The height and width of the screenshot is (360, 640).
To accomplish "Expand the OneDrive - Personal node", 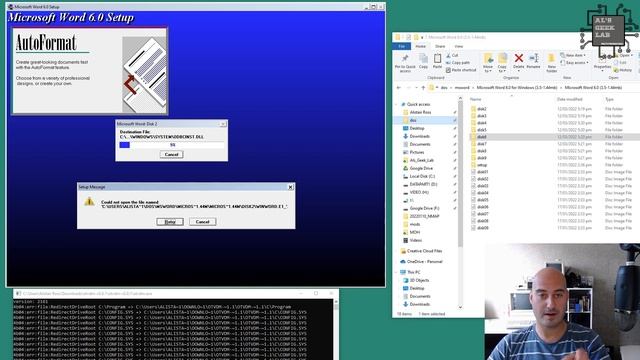I will tap(397, 262).
